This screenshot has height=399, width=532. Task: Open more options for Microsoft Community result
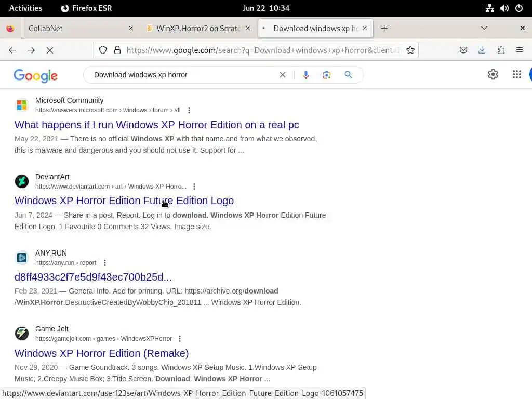[189, 110]
